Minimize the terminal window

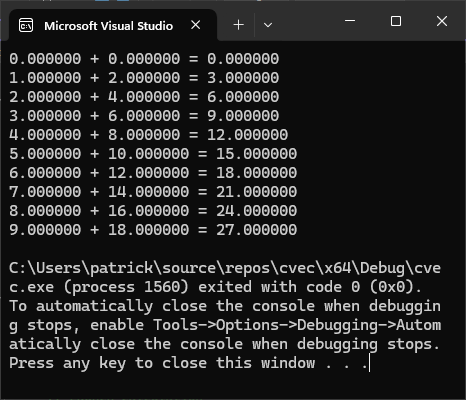click(x=350, y=21)
